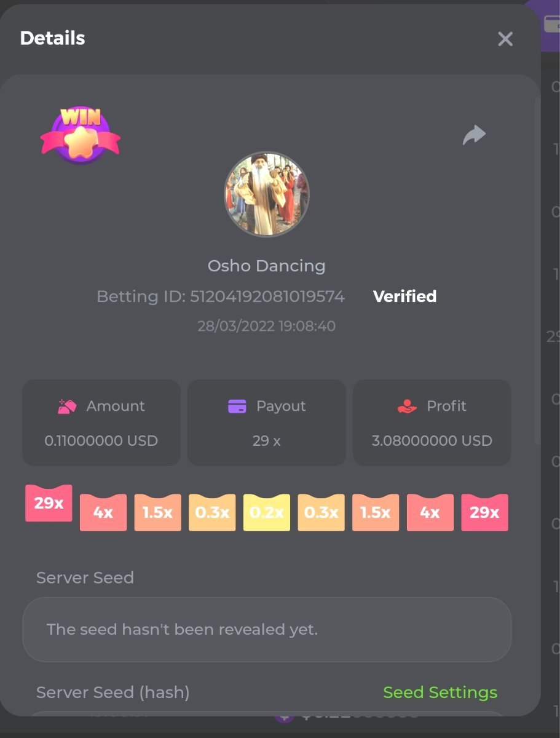
Task: Click the WIN star badge
Action: click(81, 135)
